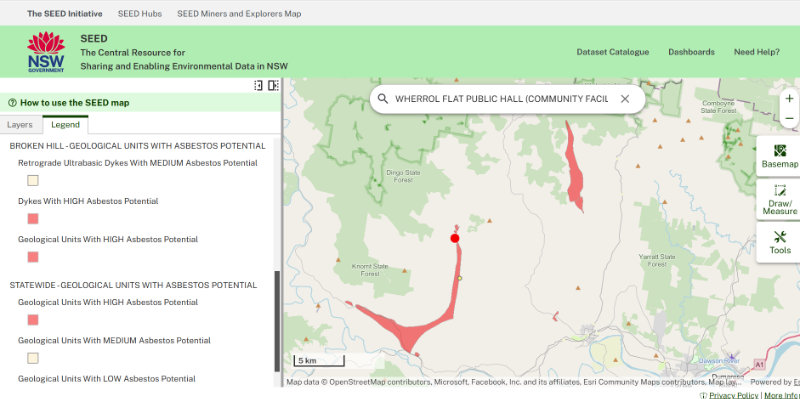Click Statewide MEDIUM Asbestos Potential swatch
800x399 pixels.
(x=33, y=358)
